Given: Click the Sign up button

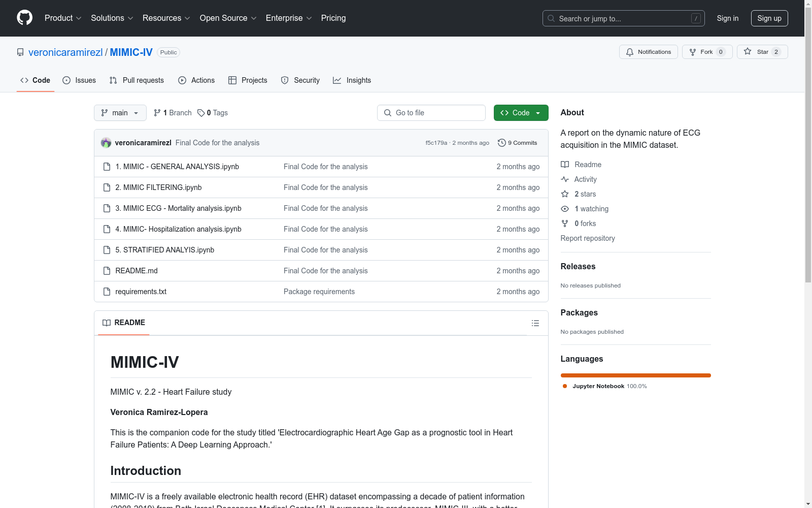Looking at the screenshot, I should point(769,18).
